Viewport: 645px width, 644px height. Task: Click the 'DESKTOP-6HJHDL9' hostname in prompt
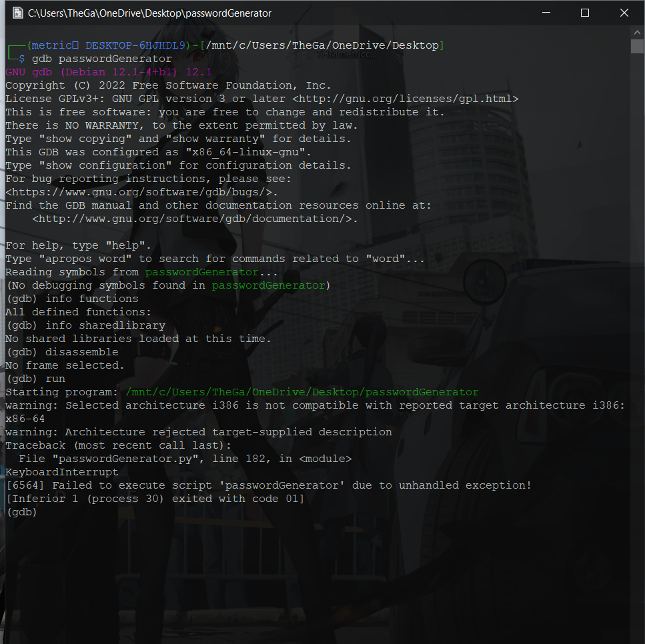(135, 45)
